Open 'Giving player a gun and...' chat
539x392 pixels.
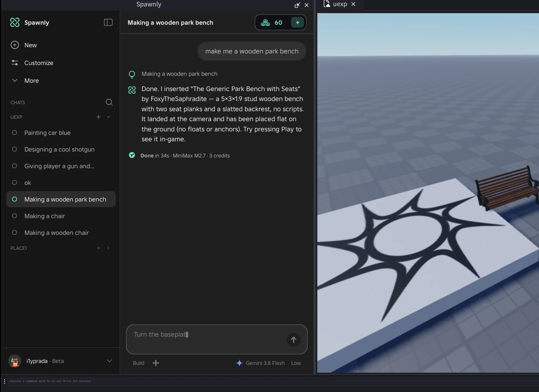coord(61,166)
